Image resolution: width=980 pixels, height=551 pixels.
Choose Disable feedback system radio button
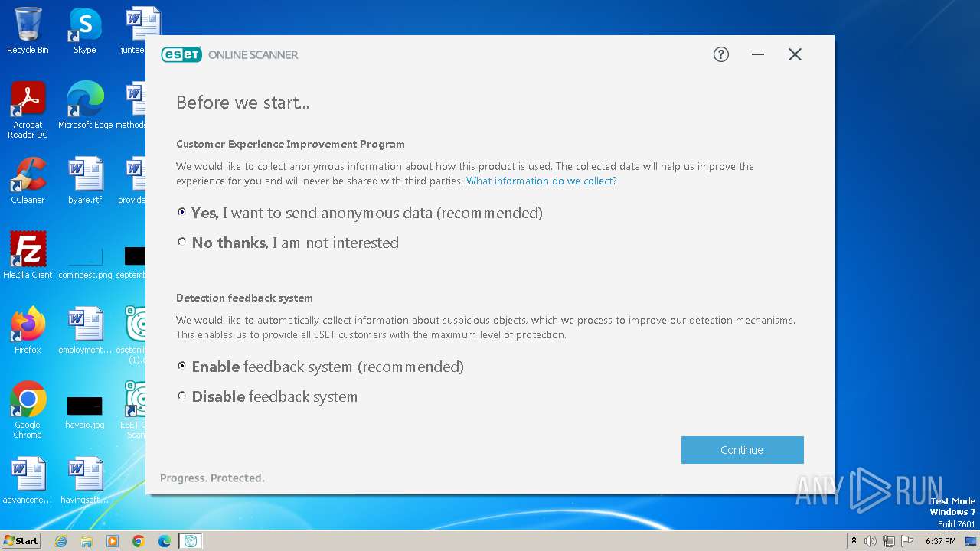181,396
